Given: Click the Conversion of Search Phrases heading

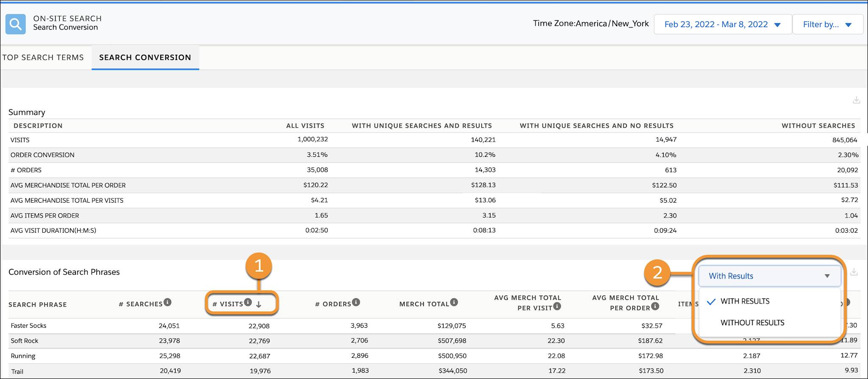Looking at the screenshot, I should click(64, 272).
